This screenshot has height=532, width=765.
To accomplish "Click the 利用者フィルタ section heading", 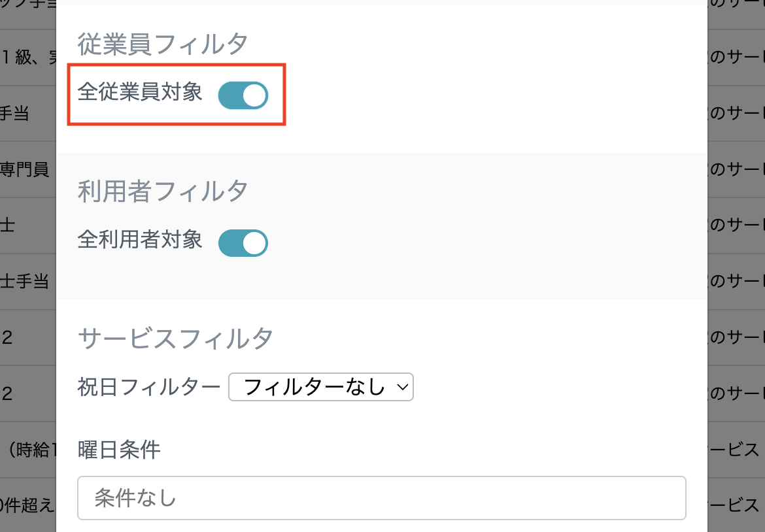I will [x=162, y=191].
